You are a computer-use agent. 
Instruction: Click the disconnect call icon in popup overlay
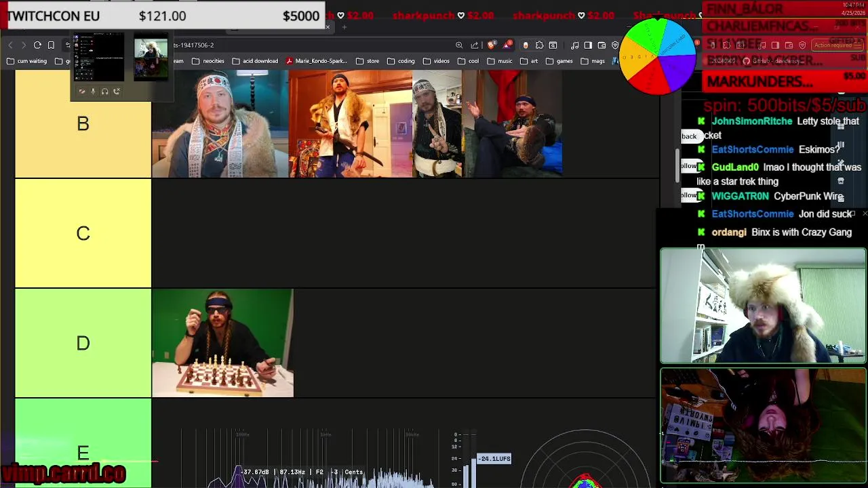(117, 91)
